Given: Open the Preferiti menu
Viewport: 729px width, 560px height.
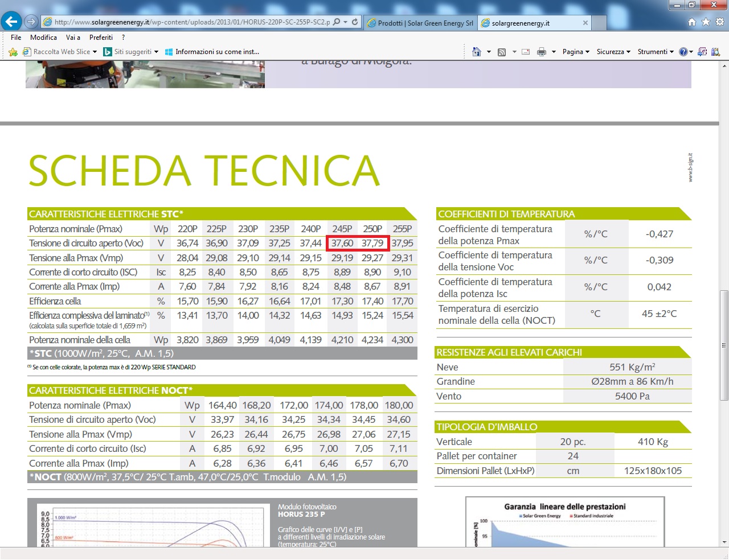Looking at the screenshot, I should pos(101,37).
